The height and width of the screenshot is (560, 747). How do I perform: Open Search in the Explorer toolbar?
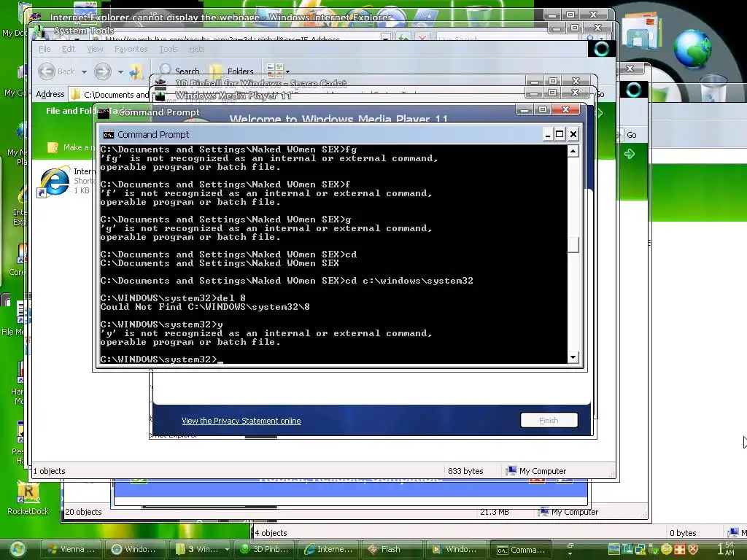pos(179,71)
